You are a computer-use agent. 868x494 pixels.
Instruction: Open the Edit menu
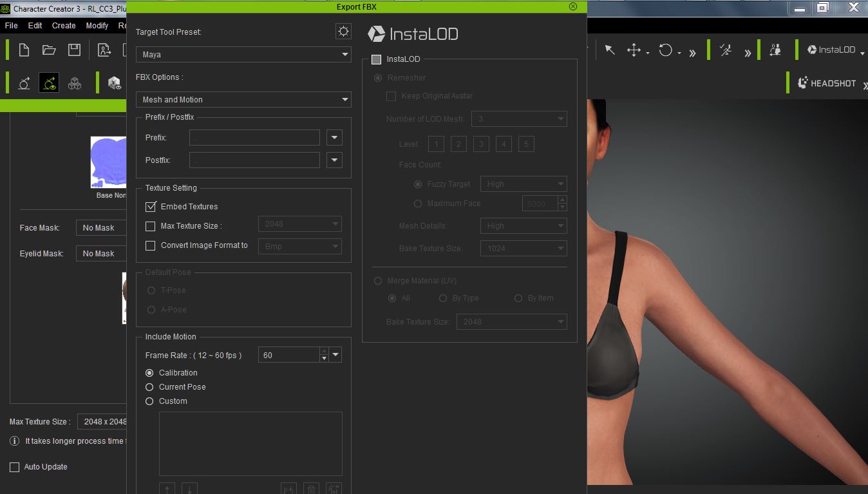35,26
